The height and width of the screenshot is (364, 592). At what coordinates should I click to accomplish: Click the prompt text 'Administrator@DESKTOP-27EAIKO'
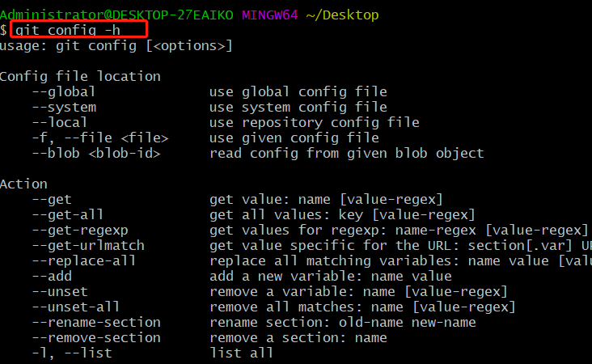click(116, 15)
